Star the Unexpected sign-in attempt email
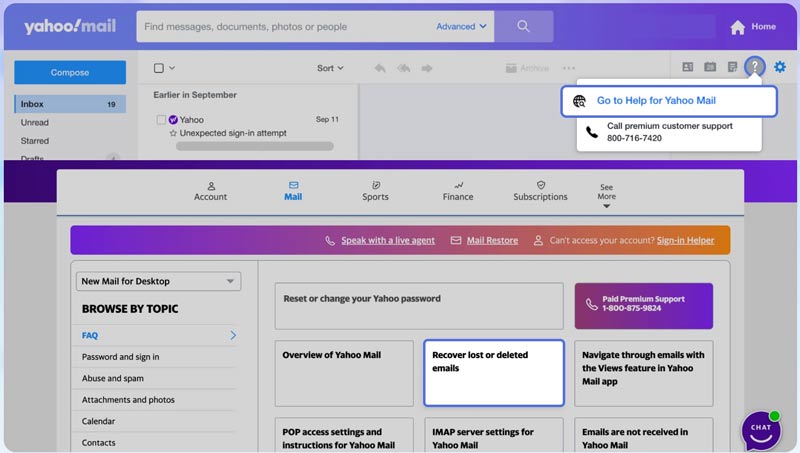 tap(173, 133)
